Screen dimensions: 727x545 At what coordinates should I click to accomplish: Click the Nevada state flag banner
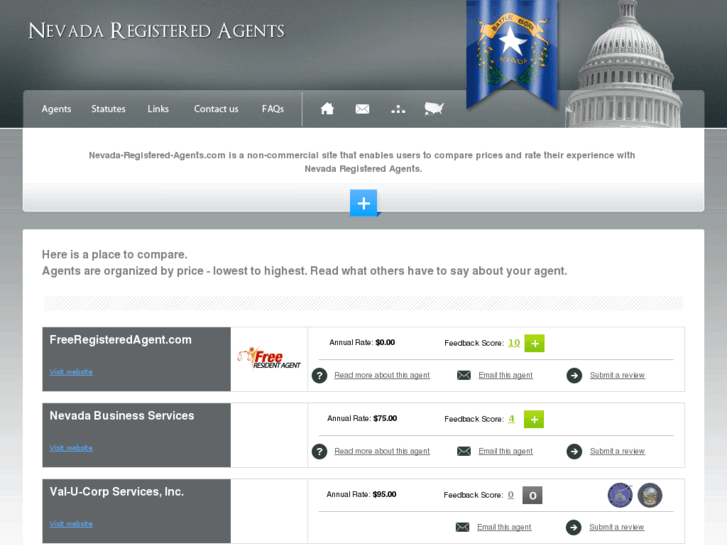click(x=512, y=53)
